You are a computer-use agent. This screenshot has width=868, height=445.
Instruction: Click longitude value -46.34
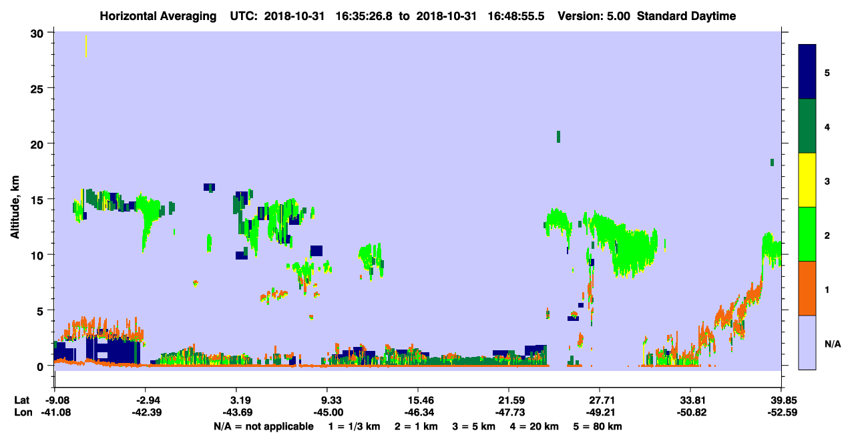418,412
